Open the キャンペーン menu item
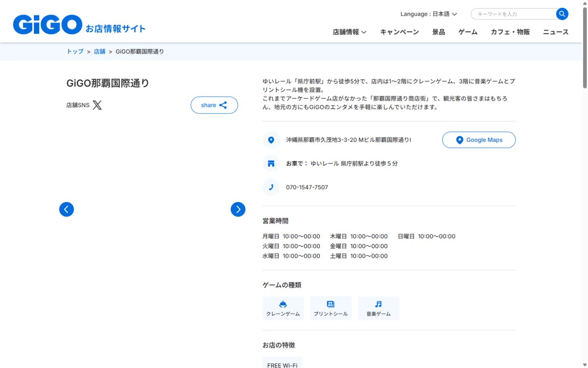The image size is (588, 368). pos(399,32)
